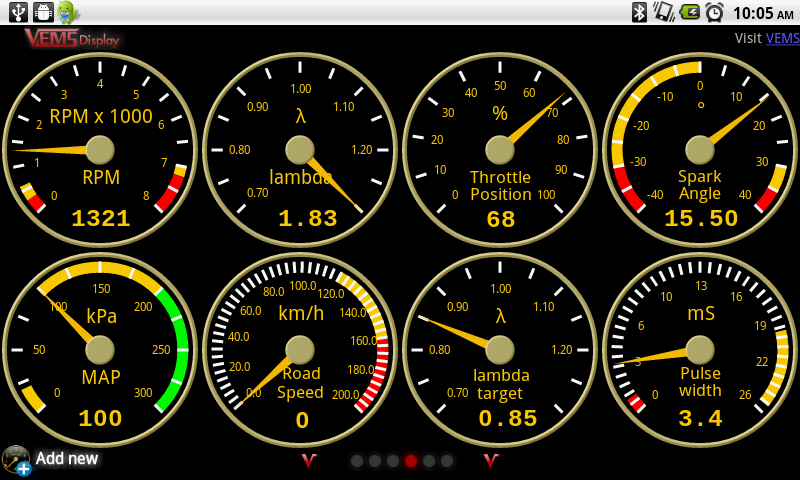Select the active red page dot

coord(411,461)
